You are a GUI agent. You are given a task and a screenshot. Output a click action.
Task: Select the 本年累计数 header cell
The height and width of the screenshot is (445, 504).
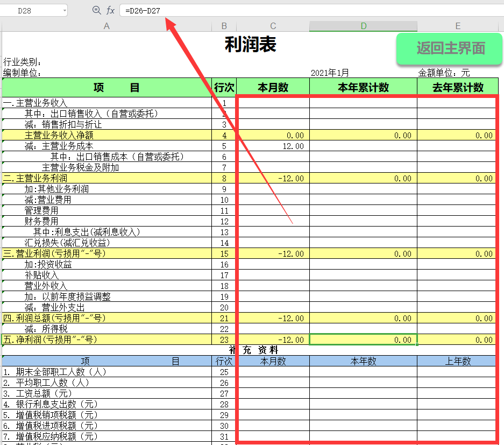point(363,87)
